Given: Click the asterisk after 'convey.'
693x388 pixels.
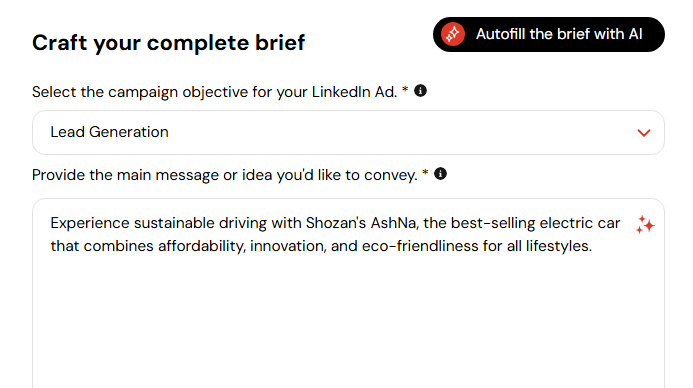Looking at the screenshot, I should coord(425,172).
